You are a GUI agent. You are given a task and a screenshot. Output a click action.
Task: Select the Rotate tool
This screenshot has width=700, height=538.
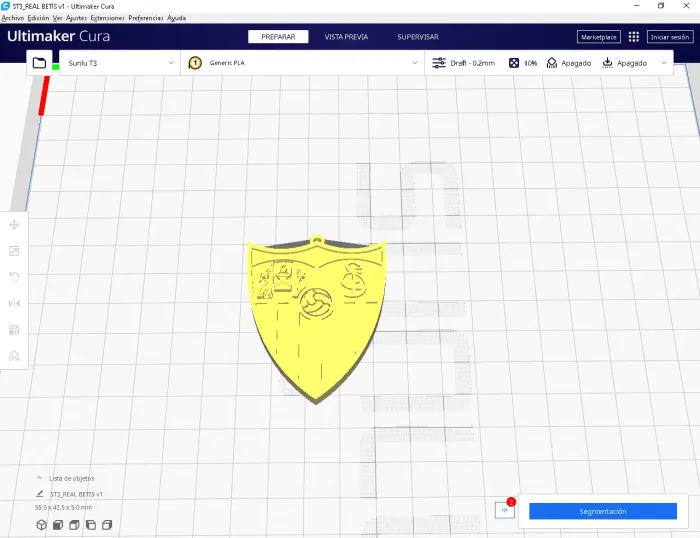click(x=14, y=277)
